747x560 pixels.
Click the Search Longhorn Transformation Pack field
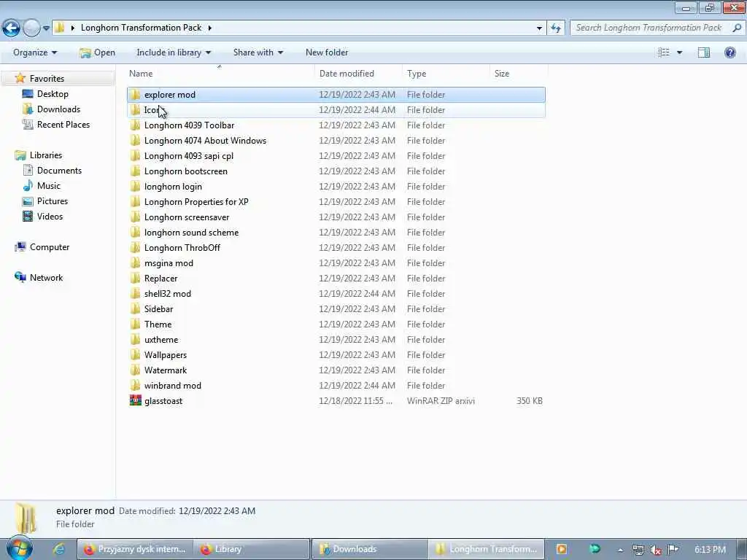point(649,28)
